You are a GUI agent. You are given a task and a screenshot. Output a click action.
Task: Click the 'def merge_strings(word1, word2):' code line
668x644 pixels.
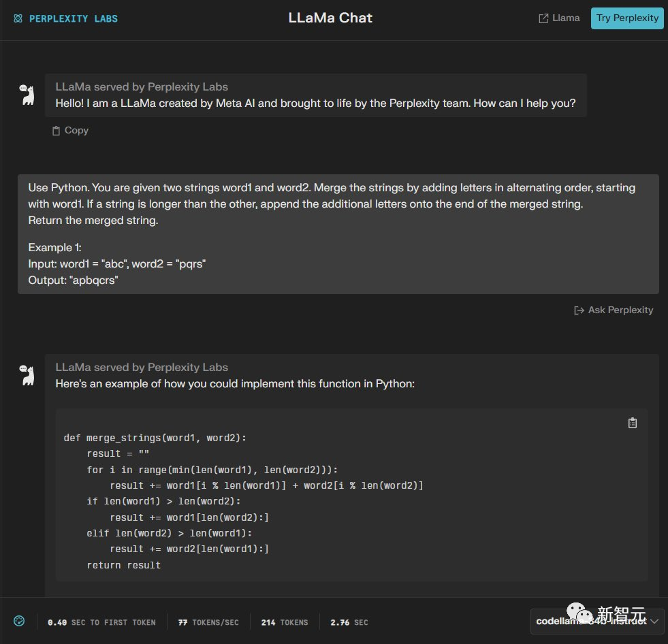[x=155, y=438]
